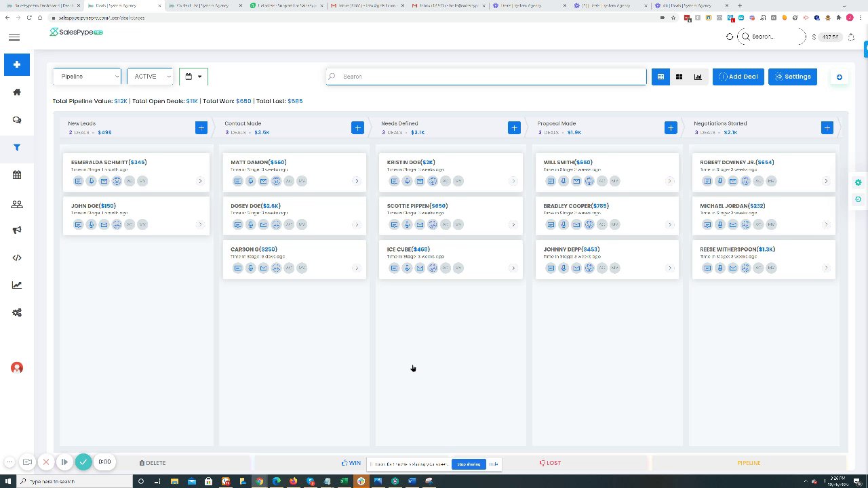Click the message icon on Esmeralda Schmitt card
This screenshot has height=488, width=868.
click(78, 181)
